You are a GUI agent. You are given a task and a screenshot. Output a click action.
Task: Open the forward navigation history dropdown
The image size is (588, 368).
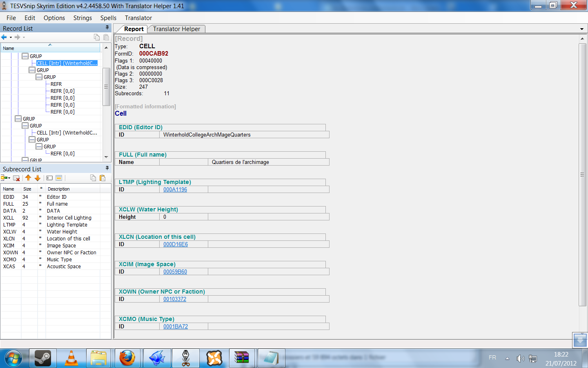coord(24,38)
